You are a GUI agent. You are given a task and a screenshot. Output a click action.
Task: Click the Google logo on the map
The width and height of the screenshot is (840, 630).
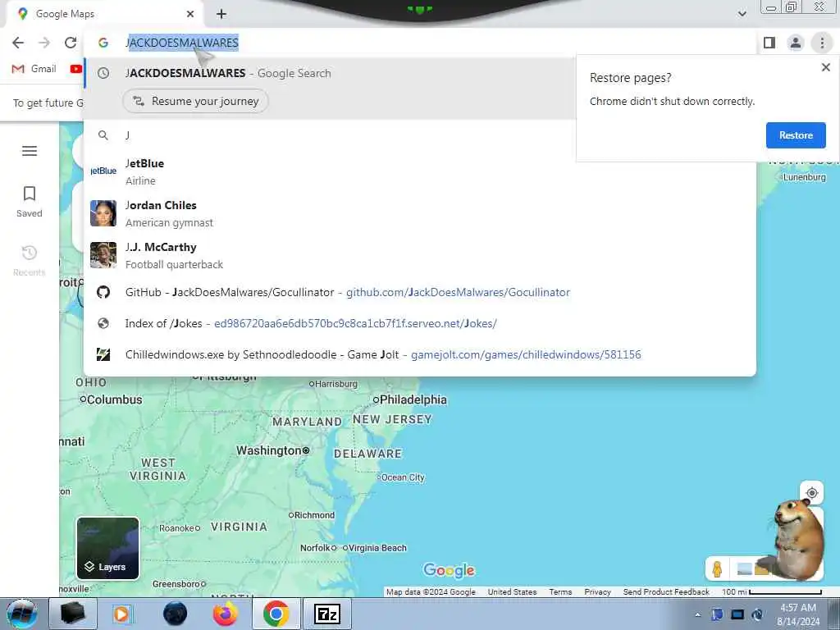tap(449, 571)
